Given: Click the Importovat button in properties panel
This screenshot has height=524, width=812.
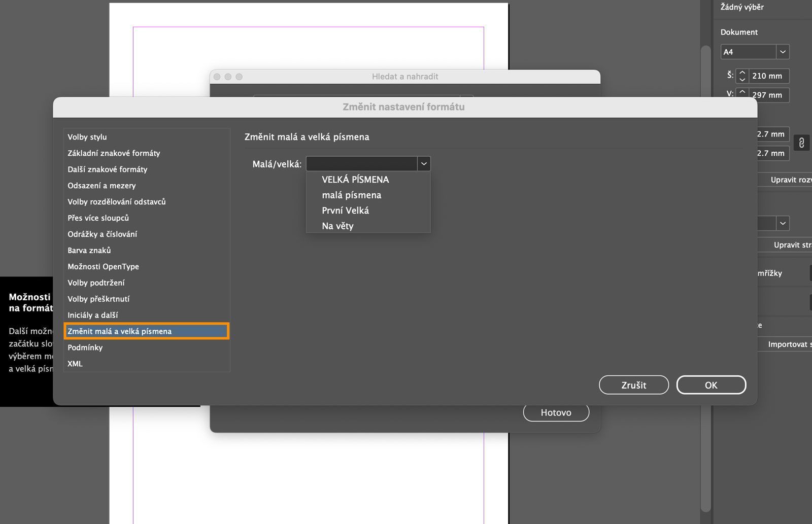Looking at the screenshot, I should coord(785,344).
